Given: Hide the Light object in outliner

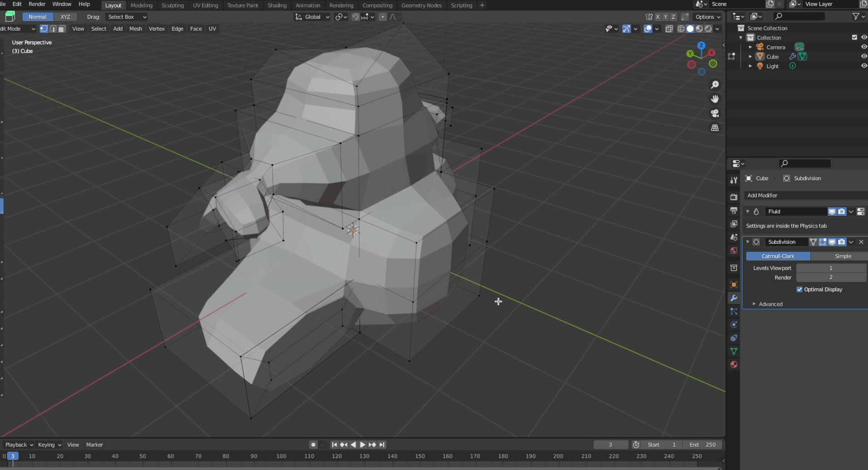Looking at the screenshot, I should point(863,66).
